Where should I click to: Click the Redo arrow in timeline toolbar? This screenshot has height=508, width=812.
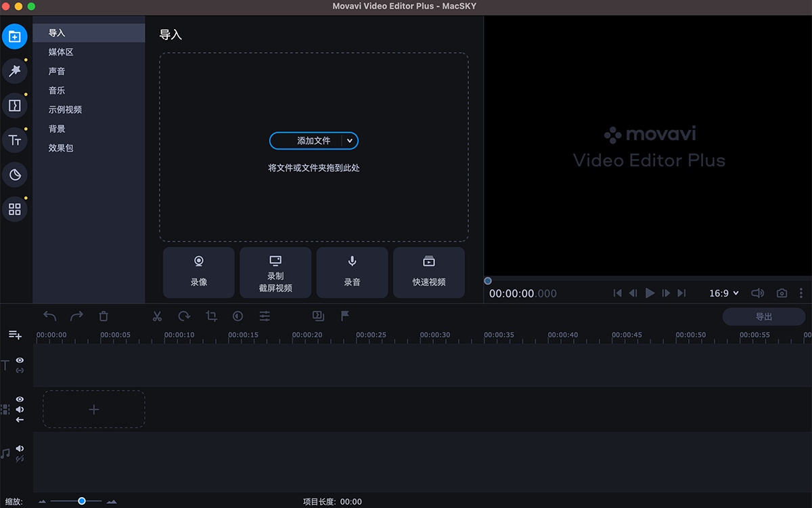point(76,316)
